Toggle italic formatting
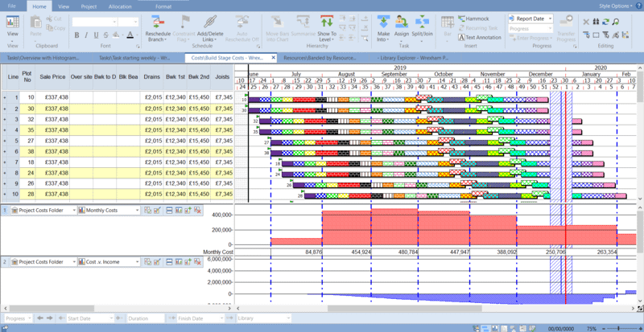 87,35
